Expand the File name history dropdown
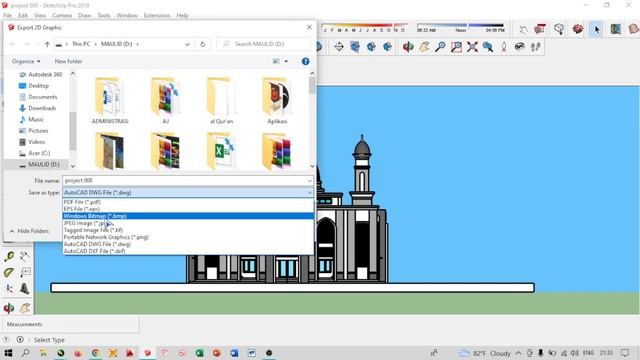The width and height of the screenshot is (640, 360). (309, 180)
